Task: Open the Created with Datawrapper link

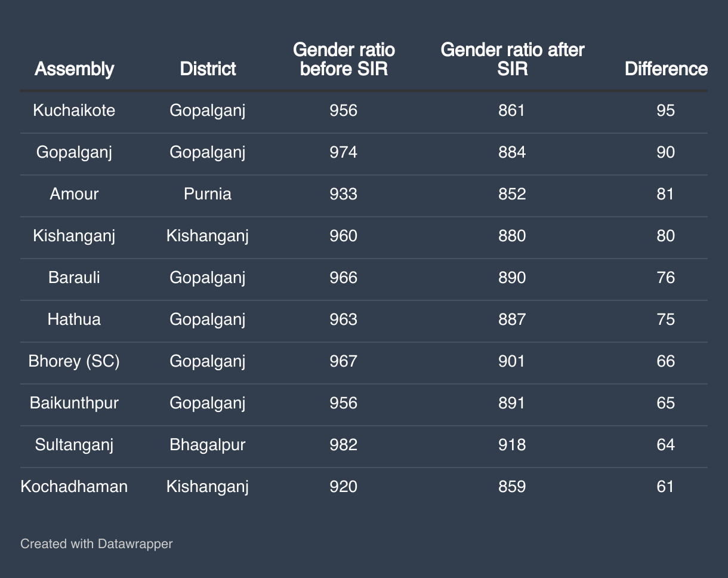Action: point(96,544)
